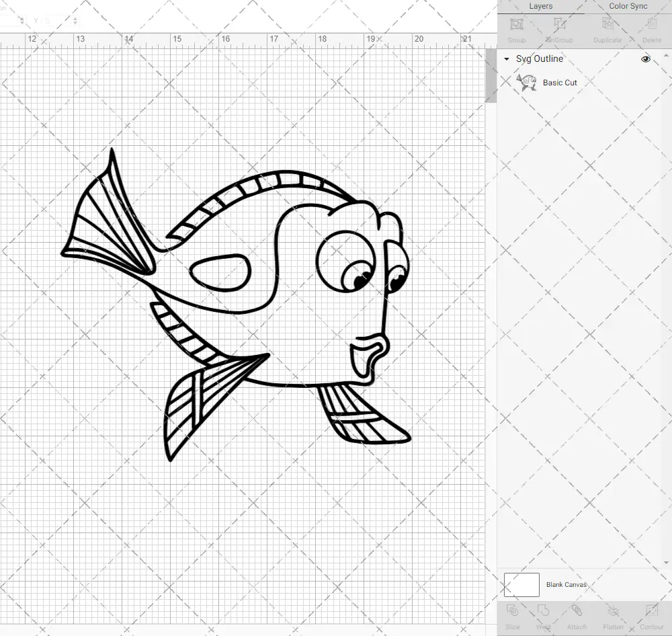
Task: Switch to the Color Sync tab
Action: coord(628,6)
